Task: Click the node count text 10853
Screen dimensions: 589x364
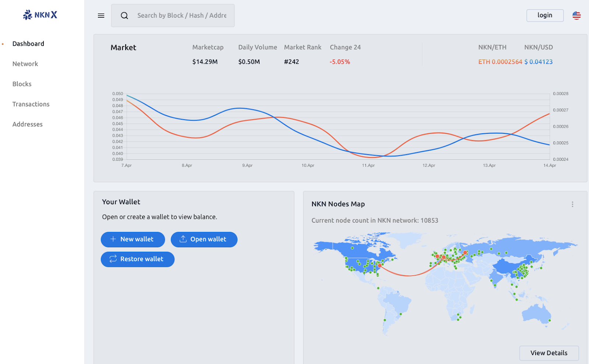Action: click(429, 220)
